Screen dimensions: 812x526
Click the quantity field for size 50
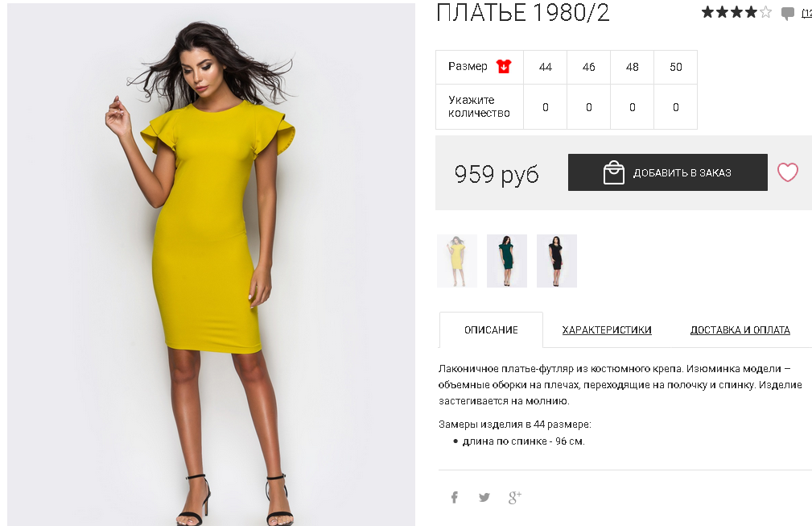(x=676, y=107)
